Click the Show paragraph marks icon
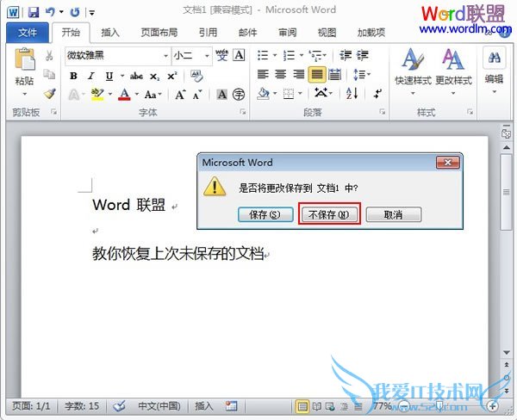Viewport: 517px width, 420px height. [378, 94]
